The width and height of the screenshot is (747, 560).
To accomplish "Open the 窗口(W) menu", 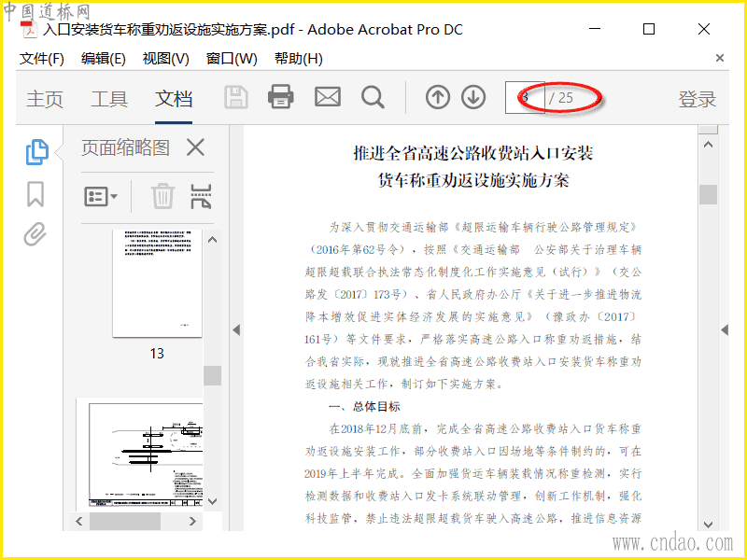I will [x=232, y=59].
